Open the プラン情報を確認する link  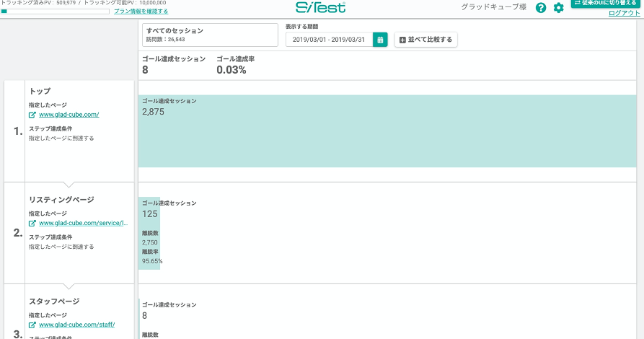tap(141, 12)
